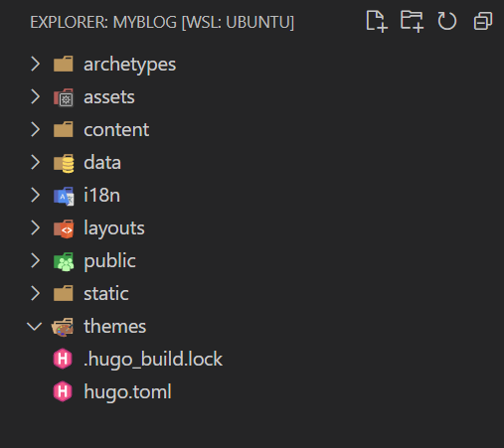Select the data folder name
This screenshot has height=448, width=504.
[102, 163]
